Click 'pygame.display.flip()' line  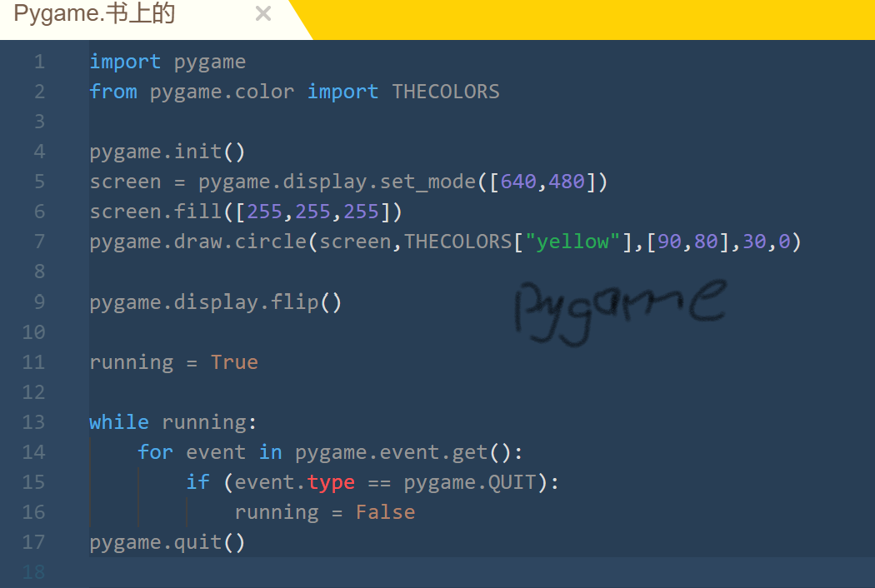click(x=215, y=302)
